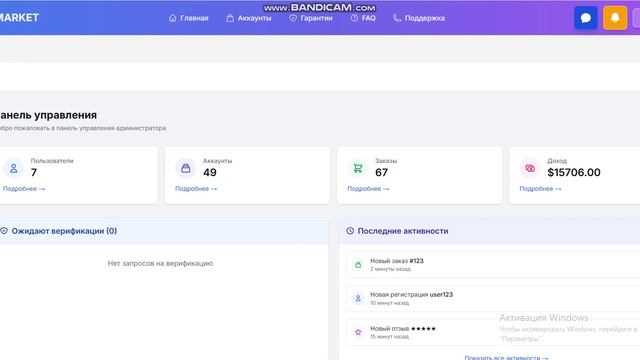
Task: Open Аккаунты in the navigation bar
Action: pyautogui.click(x=249, y=18)
